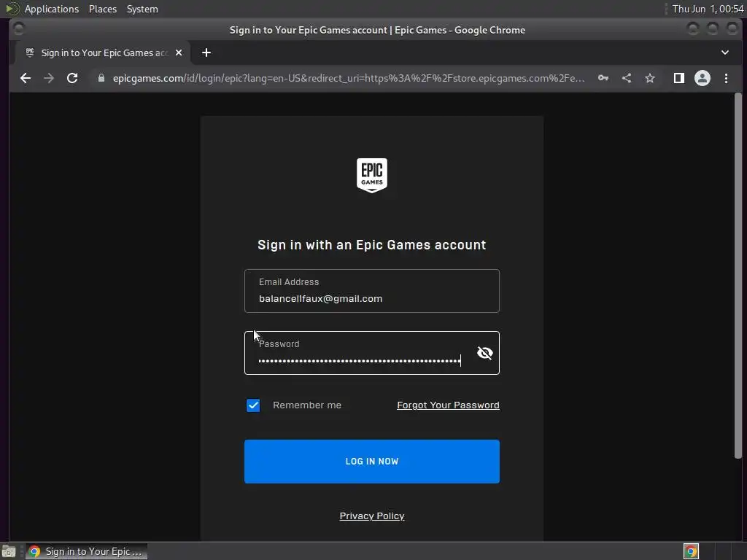Open saved passwords key icon

[x=603, y=78]
